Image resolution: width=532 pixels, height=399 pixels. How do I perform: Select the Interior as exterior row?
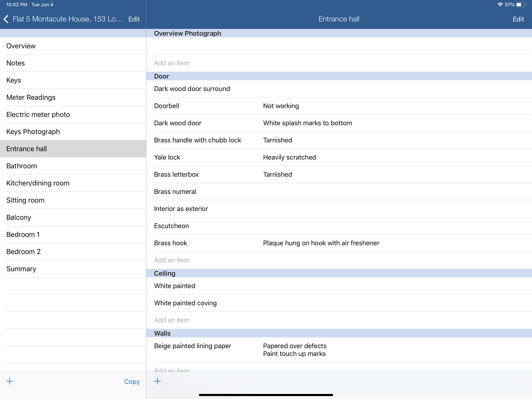pyautogui.click(x=339, y=209)
